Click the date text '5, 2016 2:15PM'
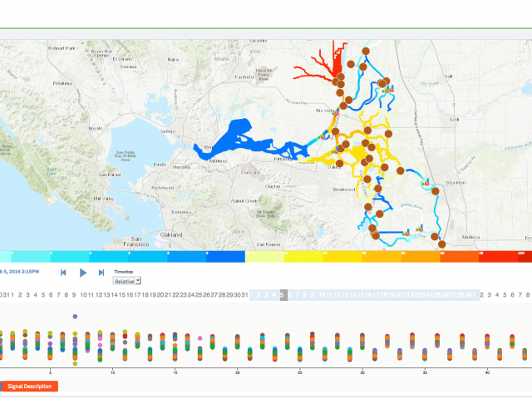The width and height of the screenshot is (532, 399). pos(22,272)
